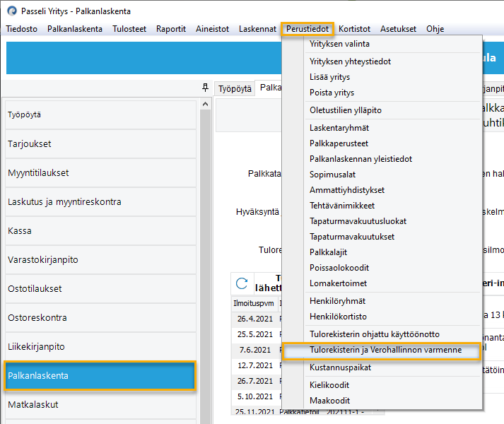Switch to the Työpöytä tab
Viewport: 504px width, 424px height.
coord(235,89)
